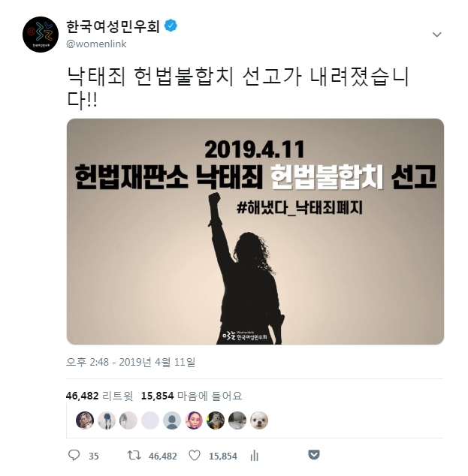Click the retweet arrows icon

pos(134,455)
